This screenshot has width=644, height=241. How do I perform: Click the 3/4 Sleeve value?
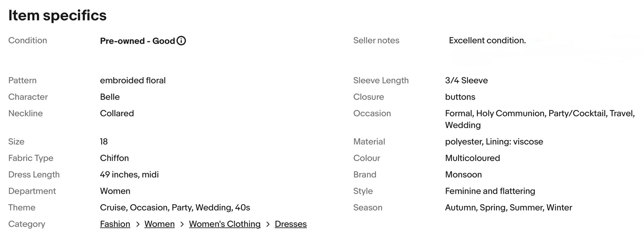466,80
